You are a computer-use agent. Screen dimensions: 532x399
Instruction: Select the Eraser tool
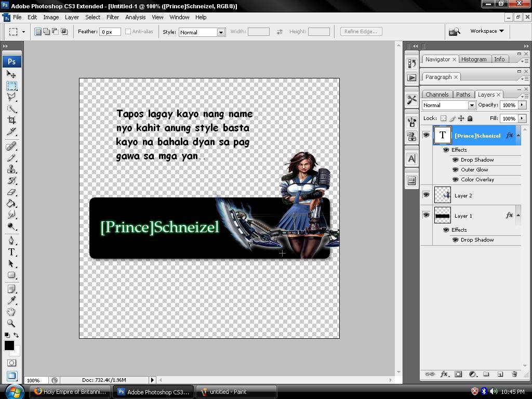[x=11, y=192]
